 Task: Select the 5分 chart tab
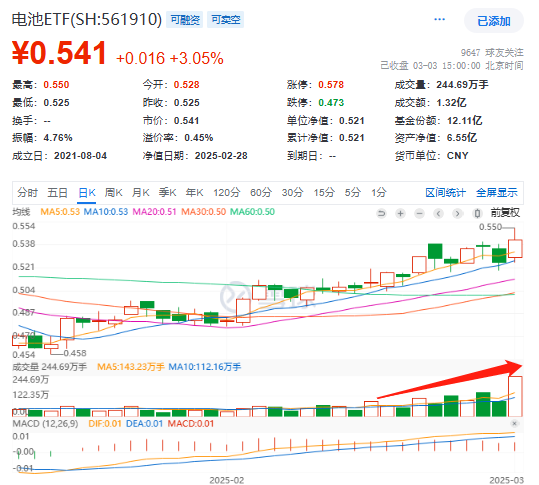coord(353,192)
